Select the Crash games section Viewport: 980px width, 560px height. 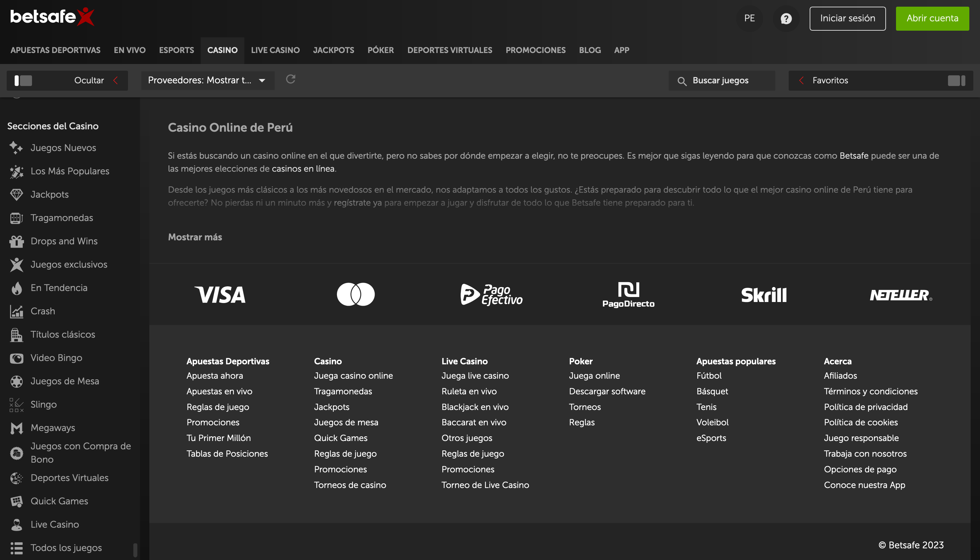pyautogui.click(x=43, y=311)
